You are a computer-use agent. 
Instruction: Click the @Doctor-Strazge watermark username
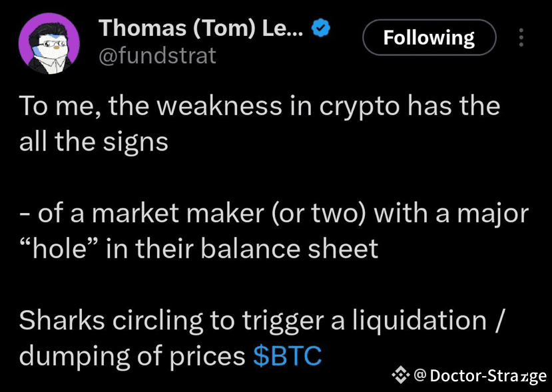[x=480, y=376]
